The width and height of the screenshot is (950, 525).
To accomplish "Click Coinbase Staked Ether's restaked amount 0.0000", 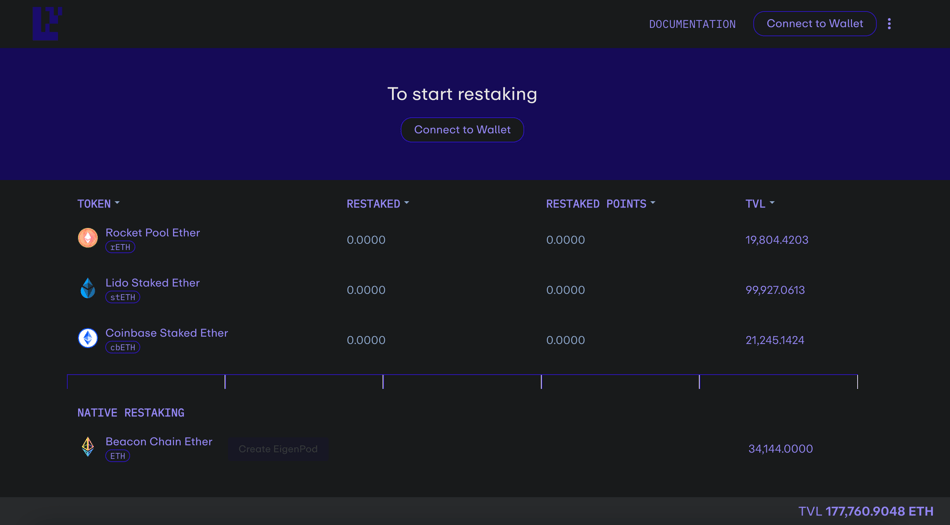I will click(366, 340).
